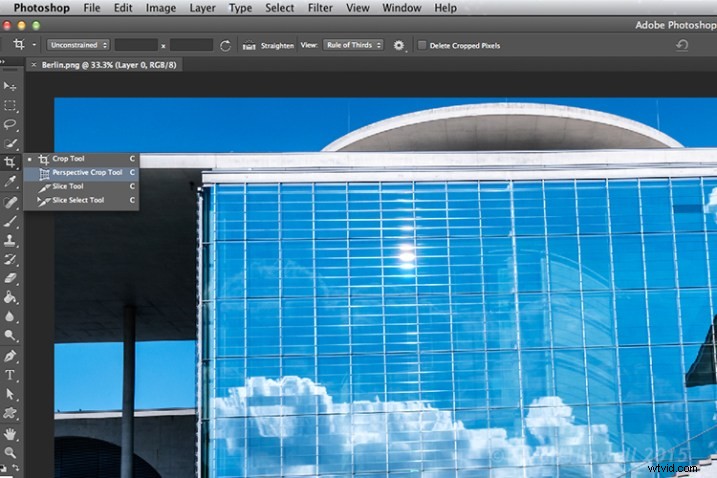Click the rotate crop box icon
Image resolution: width=717 pixels, height=478 pixels.
(x=225, y=46)
